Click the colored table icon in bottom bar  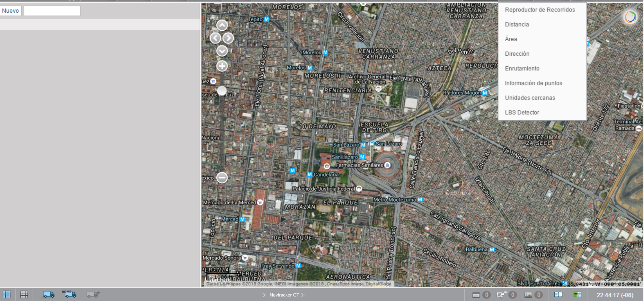point(577,295)
